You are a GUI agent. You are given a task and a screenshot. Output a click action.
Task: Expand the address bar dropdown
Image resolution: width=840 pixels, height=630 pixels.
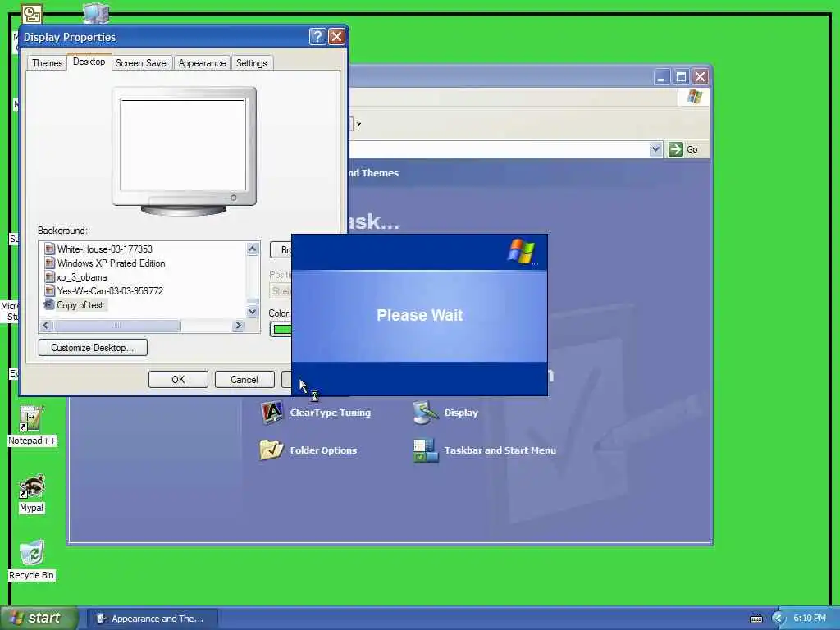coord(655,149)
